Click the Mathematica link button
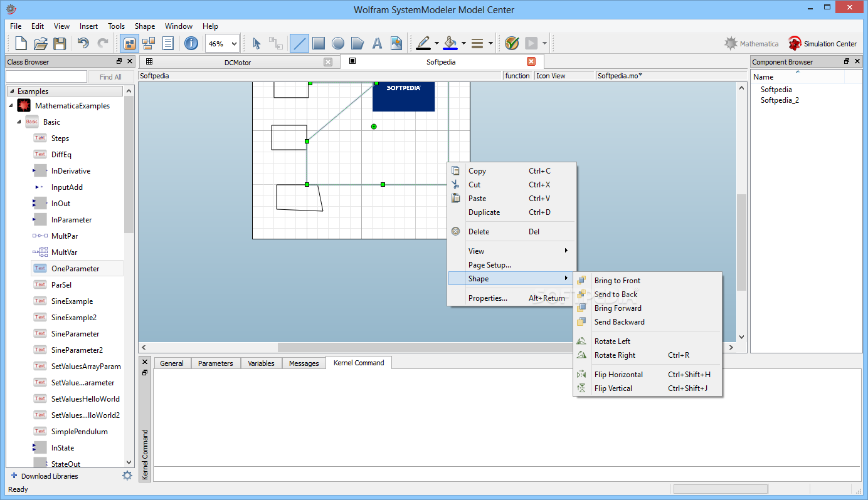868x500 pixels. [751, 44]
